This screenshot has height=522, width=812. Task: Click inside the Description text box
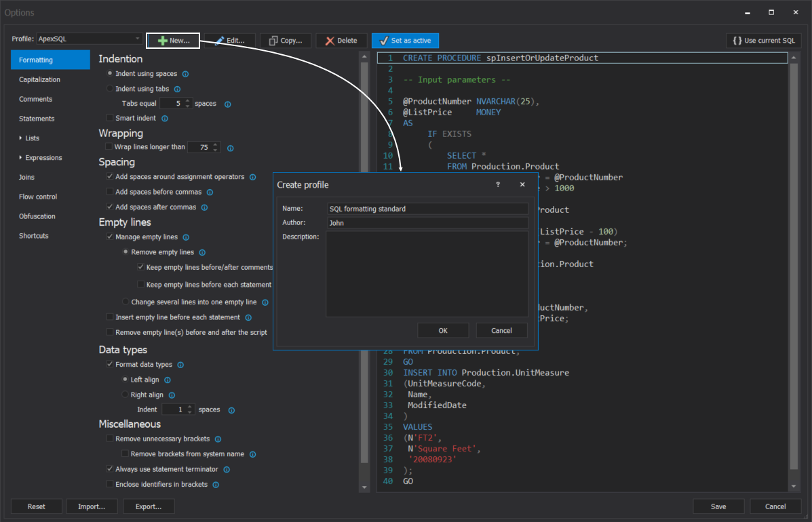(427, 271)
